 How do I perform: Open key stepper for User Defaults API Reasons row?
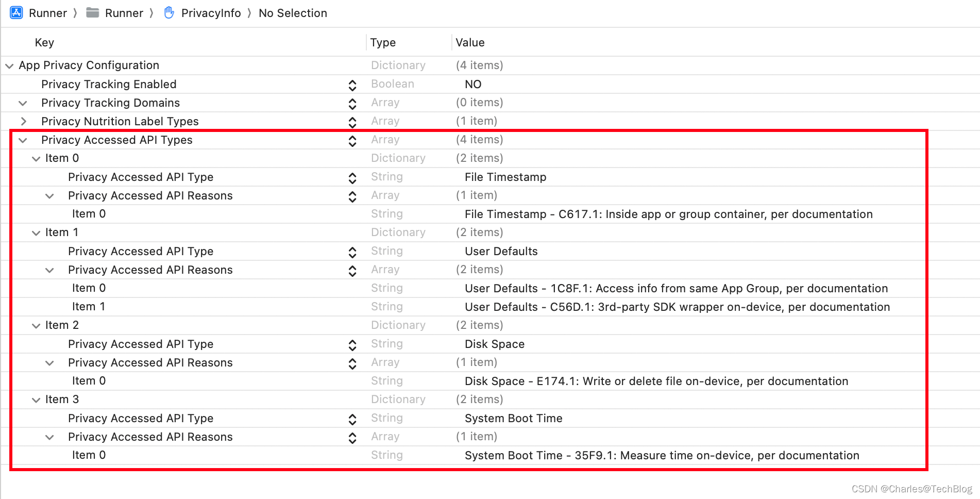pos(352,271)
